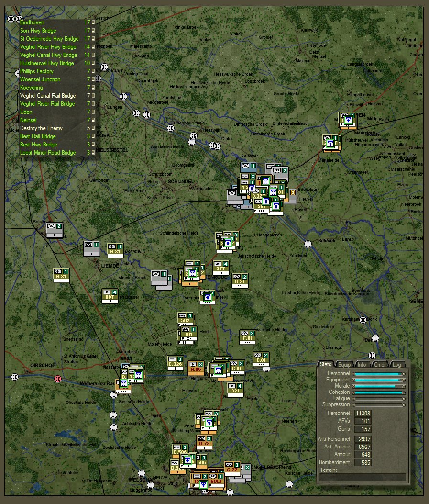Click the Anti-Personnel value 2997
429x504 pixels.
362,439
